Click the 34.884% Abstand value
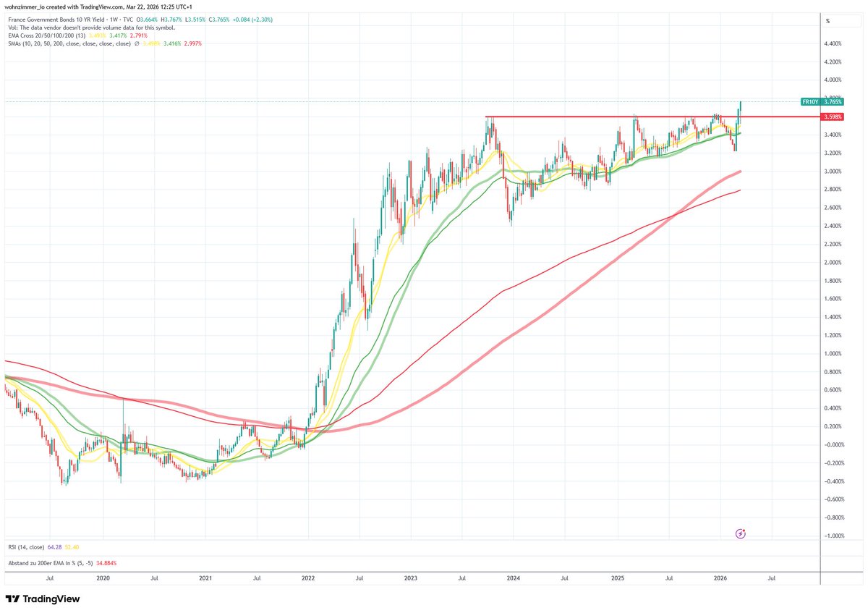The height and width of the screenshot is (613, 868). point(107,563)
